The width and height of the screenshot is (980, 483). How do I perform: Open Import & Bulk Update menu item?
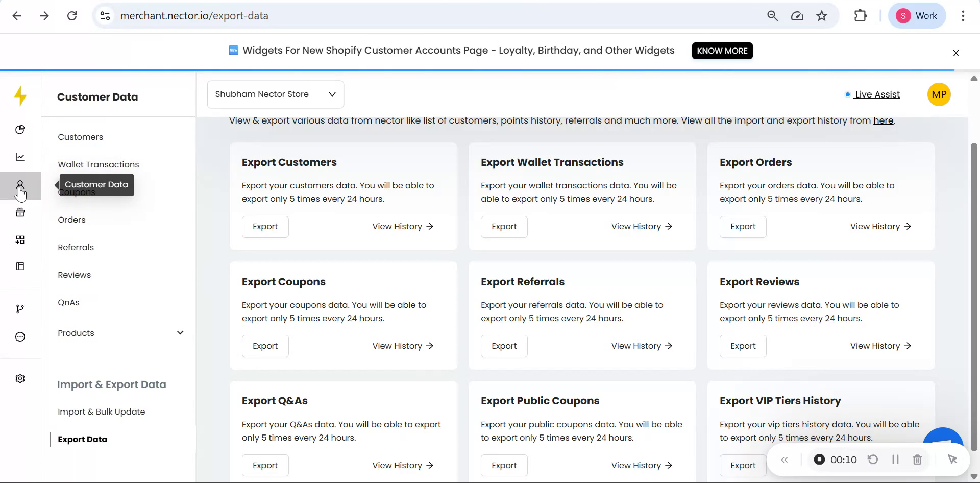[x=102, y=412]
